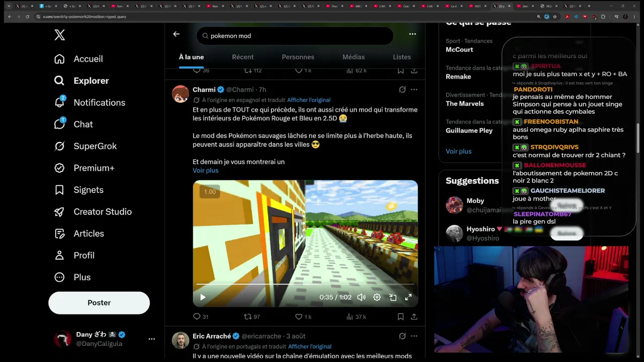This screenshot has width=644, height=362.
Task: Open Eric Arraché's profile avatar
Action: [181, 340]
